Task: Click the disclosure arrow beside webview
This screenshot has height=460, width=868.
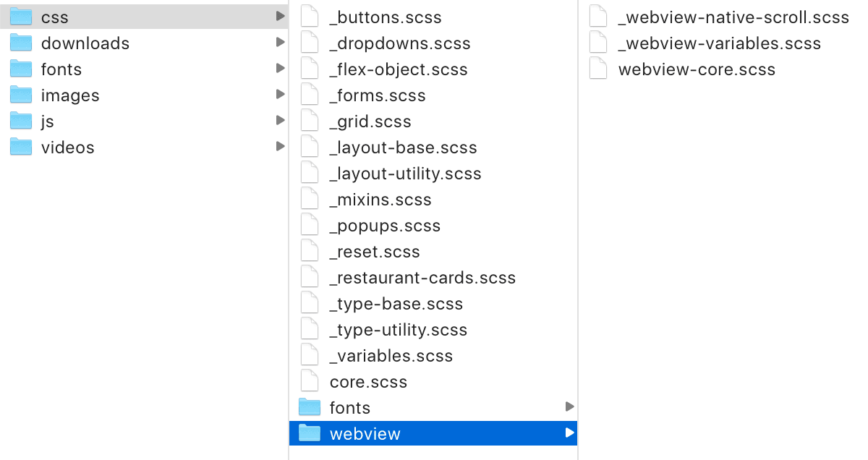Action: click(569, 433)
